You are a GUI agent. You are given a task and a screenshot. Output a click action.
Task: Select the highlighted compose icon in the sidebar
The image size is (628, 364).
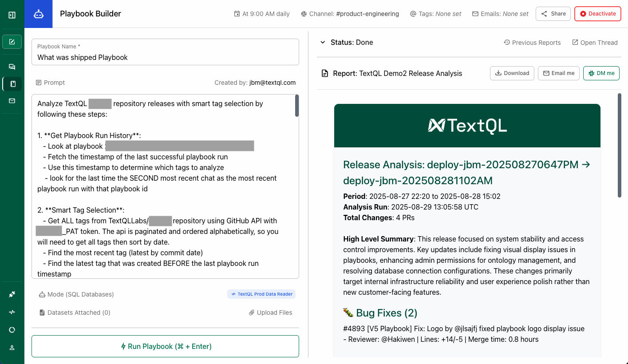coord(12,41)
